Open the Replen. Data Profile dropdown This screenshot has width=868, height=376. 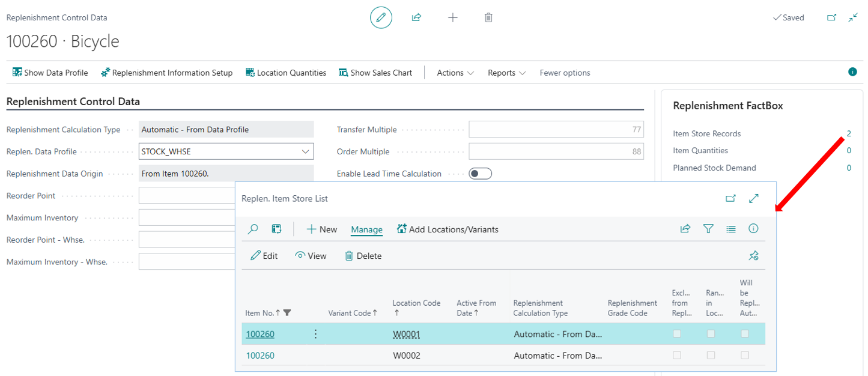[x=306, y=151]
